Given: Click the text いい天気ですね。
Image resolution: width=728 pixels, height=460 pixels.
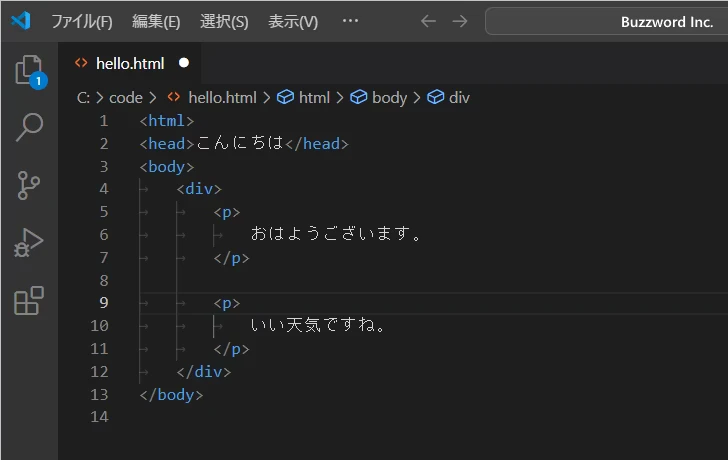Looking at the screenshot, I should (x=318, y=325).
